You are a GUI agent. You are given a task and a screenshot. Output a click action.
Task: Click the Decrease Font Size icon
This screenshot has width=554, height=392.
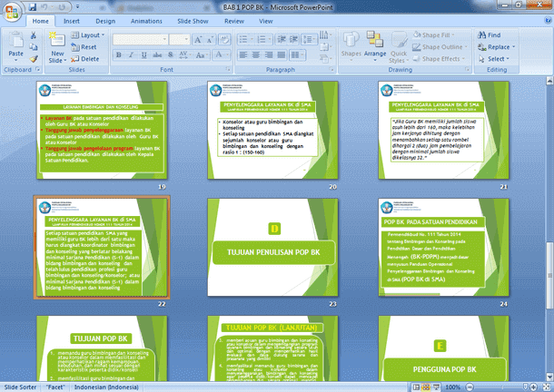[210, 40]
